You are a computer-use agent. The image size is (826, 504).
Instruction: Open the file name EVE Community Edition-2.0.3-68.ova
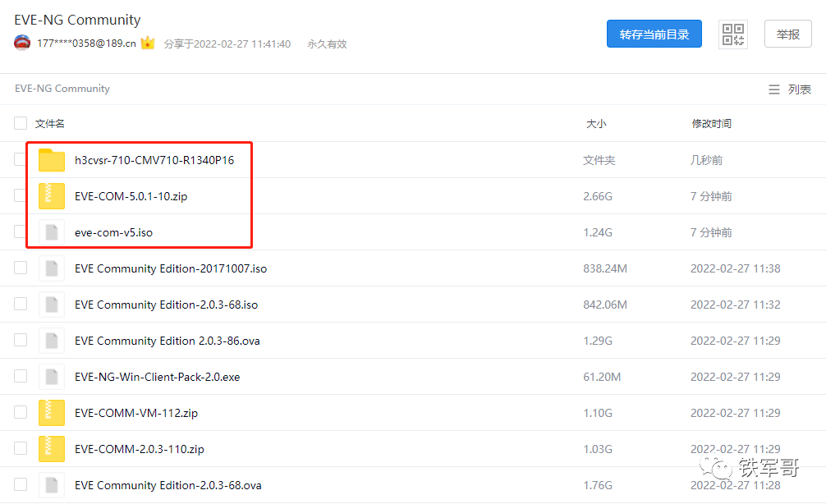click(x=168, y=486)
